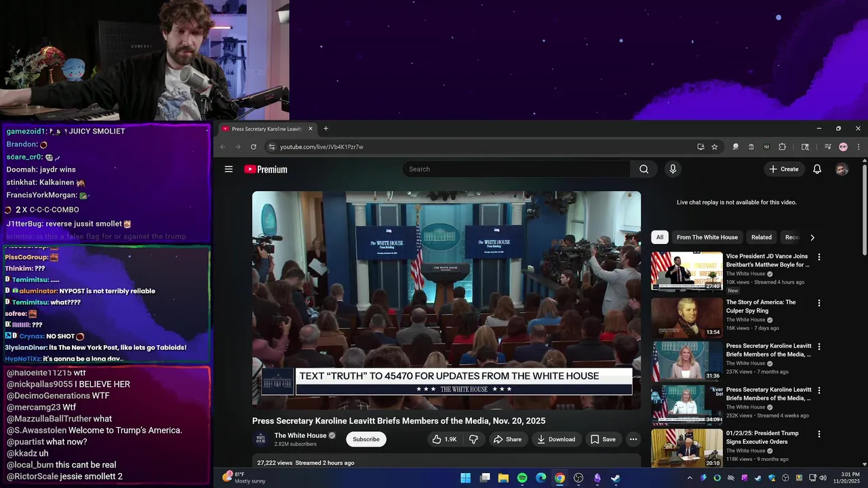Open the taskbar volume speaker icon
Image resolution: width=868 pixels, height=488 pixels.
tap(823, 478)
